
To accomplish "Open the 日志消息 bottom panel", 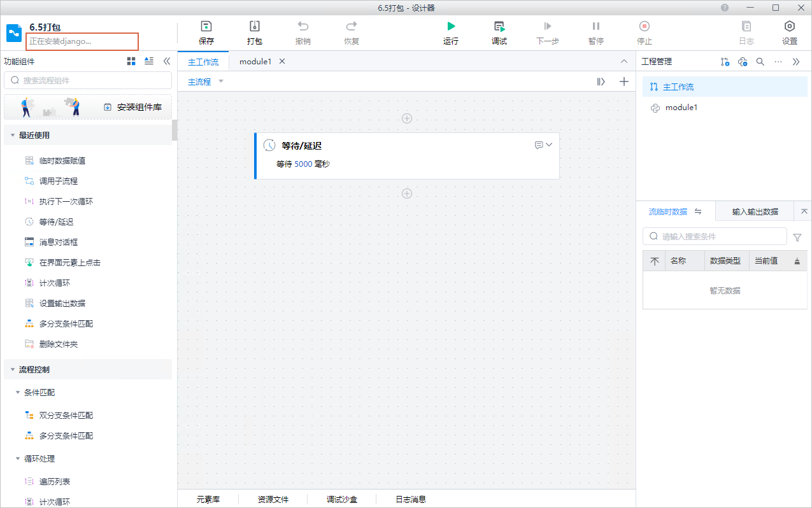I will point(411,500).
